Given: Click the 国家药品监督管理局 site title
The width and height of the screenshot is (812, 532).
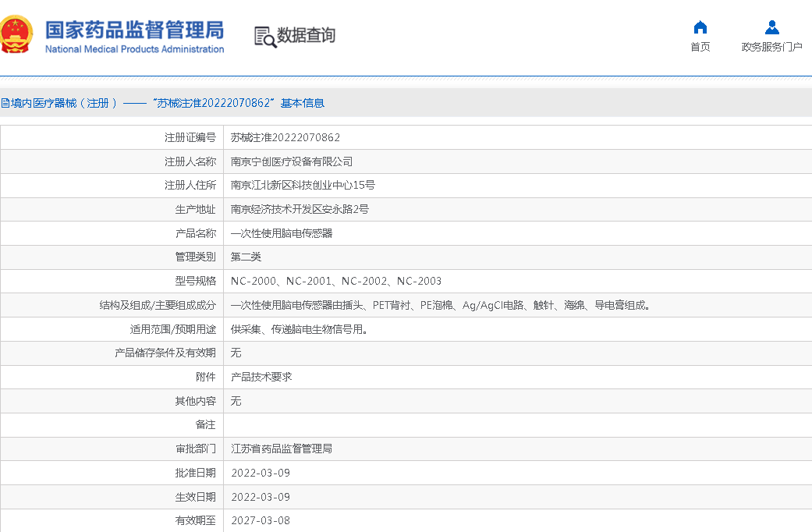Looking at the screenshot, I should pyautogui.click(x=134, y=30).
